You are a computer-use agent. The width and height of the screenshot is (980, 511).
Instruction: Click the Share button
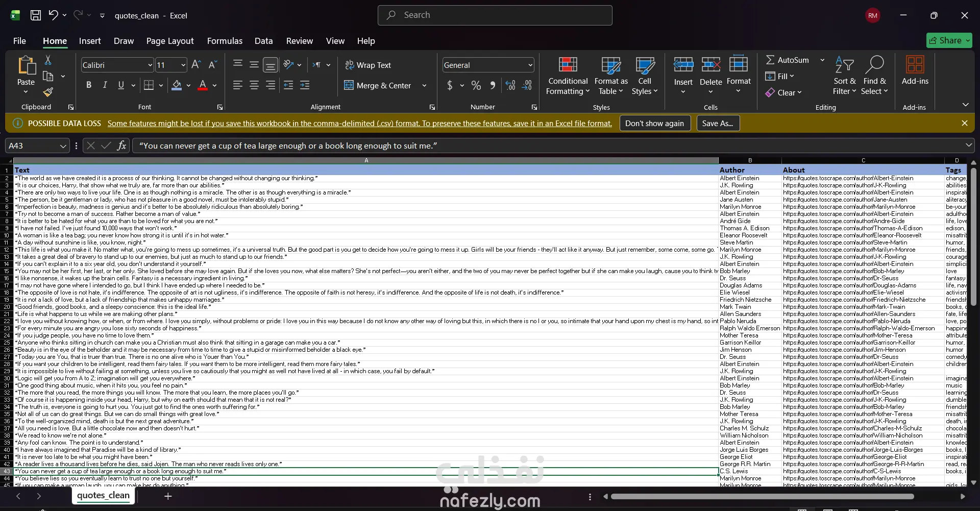tap(949, 40)
